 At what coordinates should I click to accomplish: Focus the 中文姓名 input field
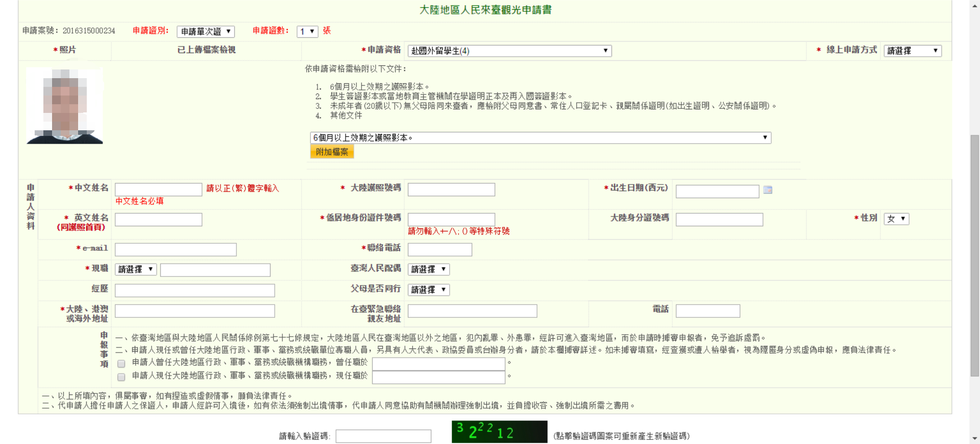tap(158, 190)
